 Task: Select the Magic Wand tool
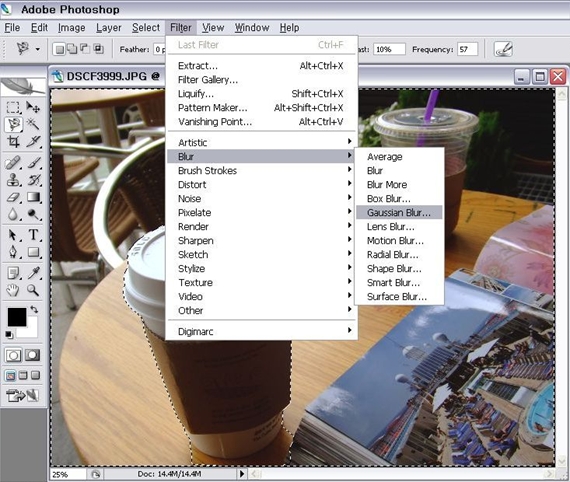(33, 124)
